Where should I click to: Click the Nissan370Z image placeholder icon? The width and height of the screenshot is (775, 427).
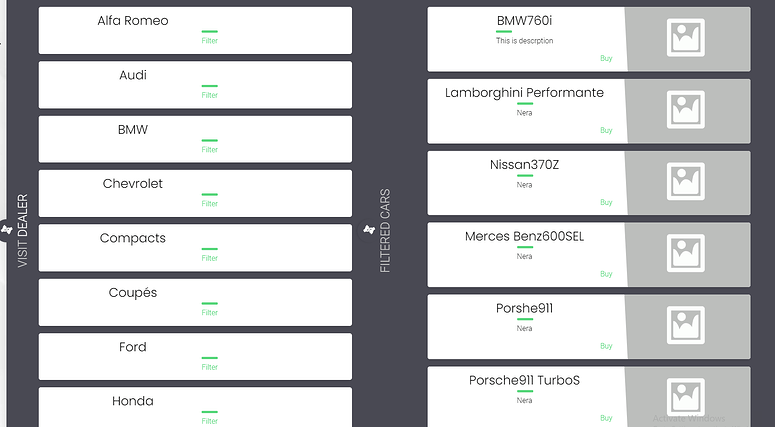686,182
